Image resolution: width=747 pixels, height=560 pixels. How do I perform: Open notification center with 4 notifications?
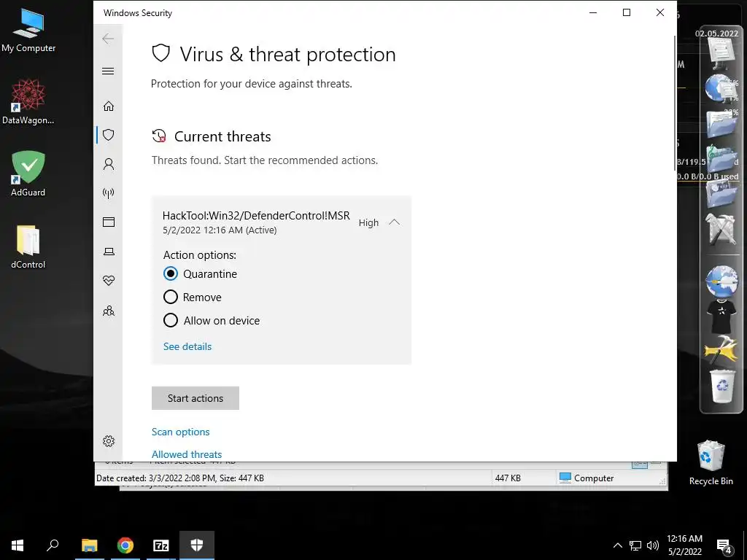point(724,546)
